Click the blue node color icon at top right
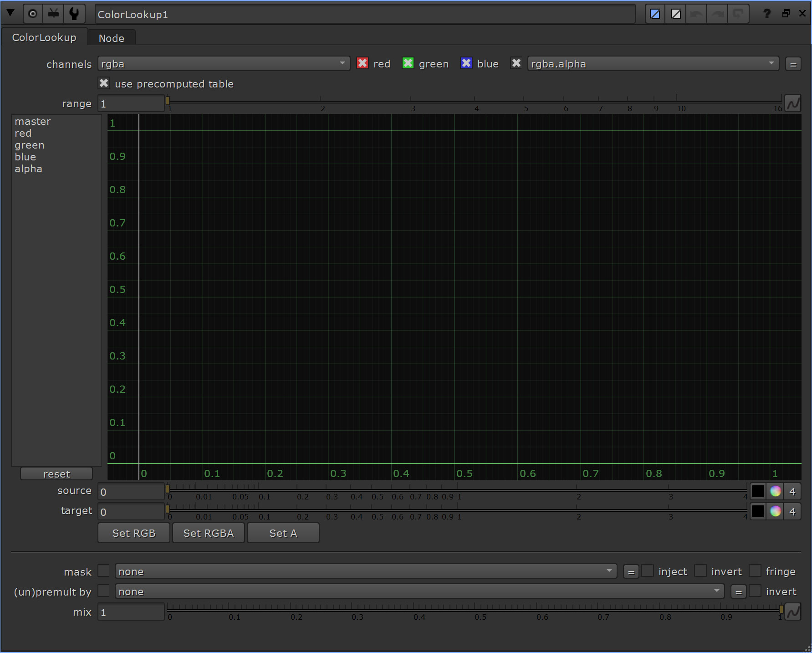This screenshot has width=812, height=653. (x=655, y=14)
